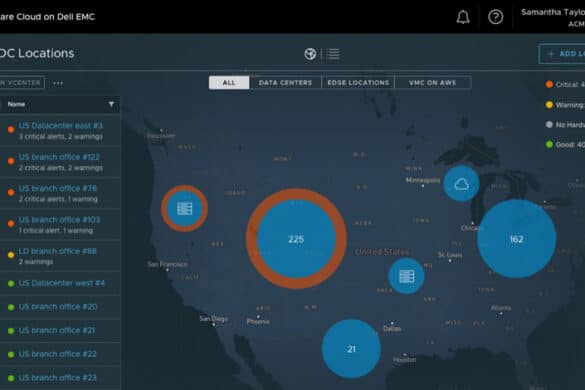Click the DC Locations page title

37,53
